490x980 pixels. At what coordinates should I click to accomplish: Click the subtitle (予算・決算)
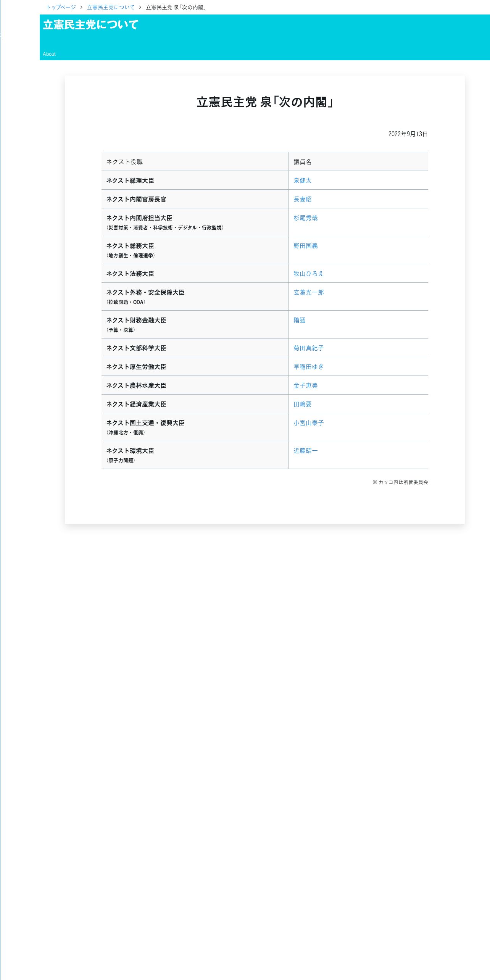pyautogui.click(x=121, y=330)
